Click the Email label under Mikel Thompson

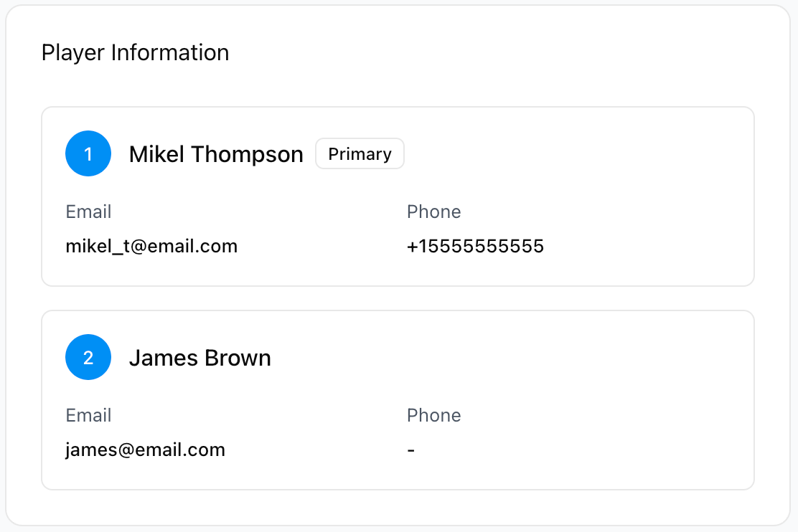tap(88, 212)
